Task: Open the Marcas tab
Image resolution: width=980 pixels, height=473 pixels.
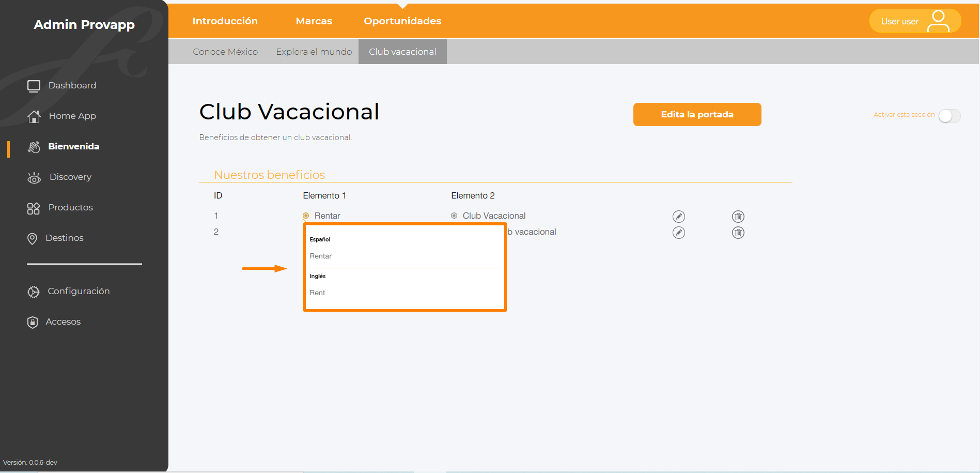Action: pyautogui.click(x=314, y=21)
